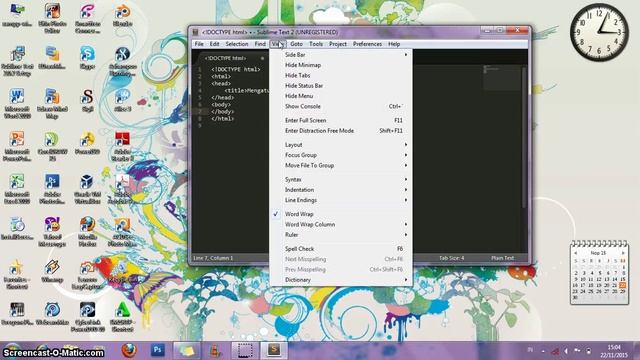
Task: Click the sticky notes taskbar button
Action: coord(186,350)
